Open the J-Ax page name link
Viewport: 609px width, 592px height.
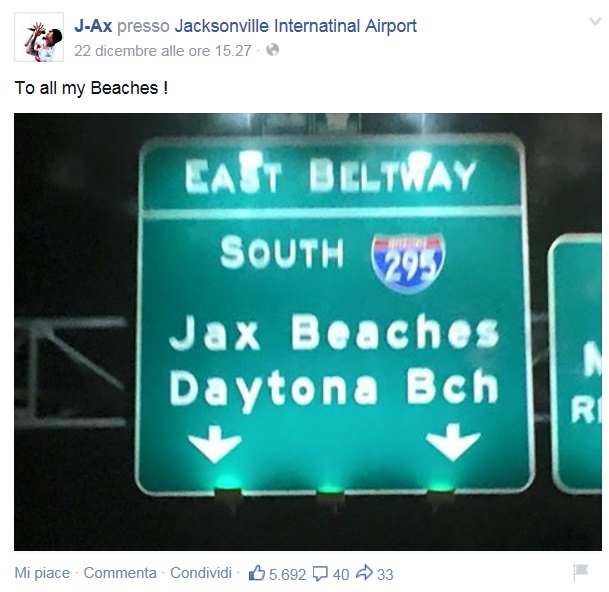pyautogui.click(x=93, y=26)
